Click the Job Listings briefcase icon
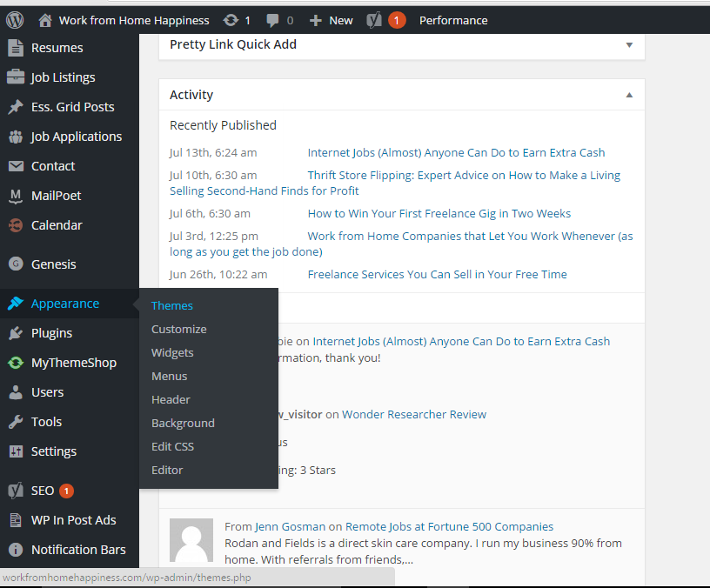This screenshot has width=710, height=588. tap(16, 77)
